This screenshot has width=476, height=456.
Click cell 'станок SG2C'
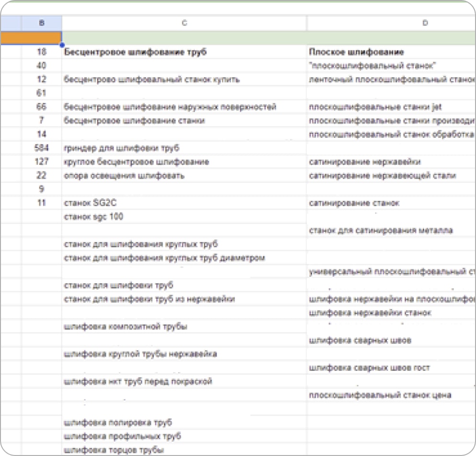tap(184, 203)
